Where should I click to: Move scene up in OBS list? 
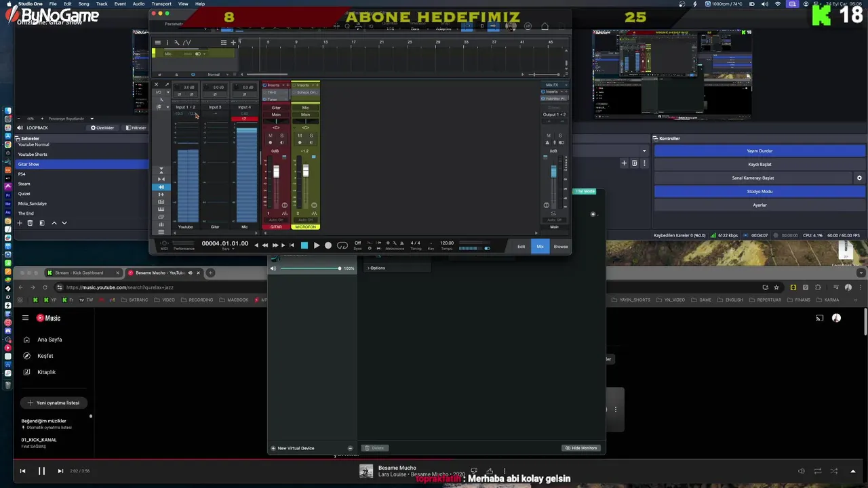point(54,223)
